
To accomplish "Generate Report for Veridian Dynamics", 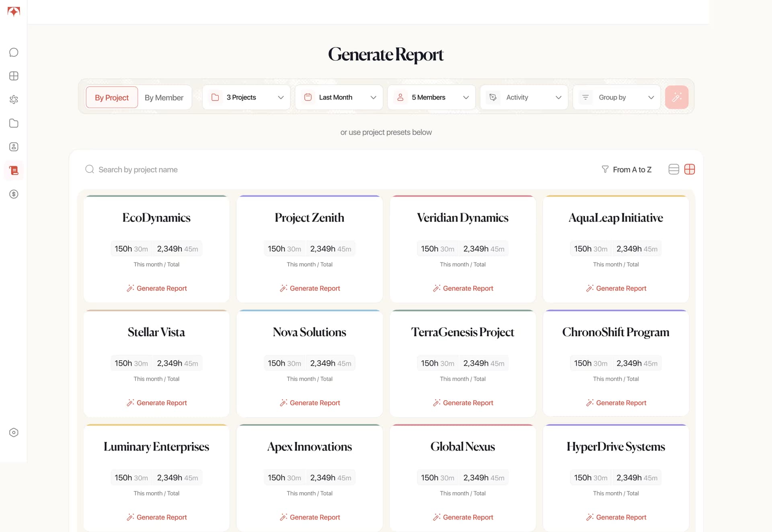I will click(463, 288).
